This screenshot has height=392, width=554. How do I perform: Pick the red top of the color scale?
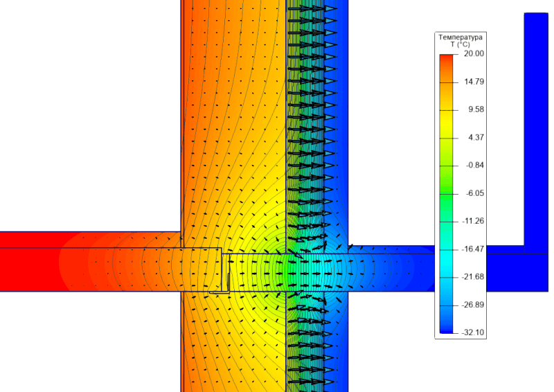[x=445, y=59]
